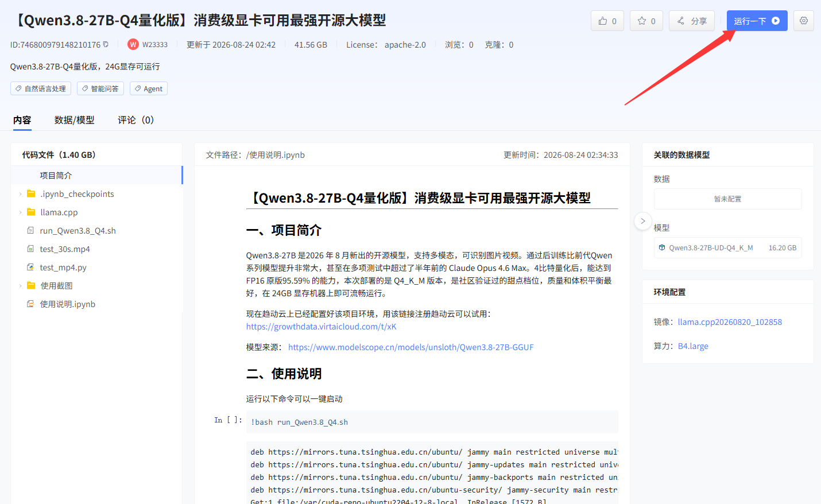
Task: Copy the project ID using the copy icon
Action: point(106,44)
